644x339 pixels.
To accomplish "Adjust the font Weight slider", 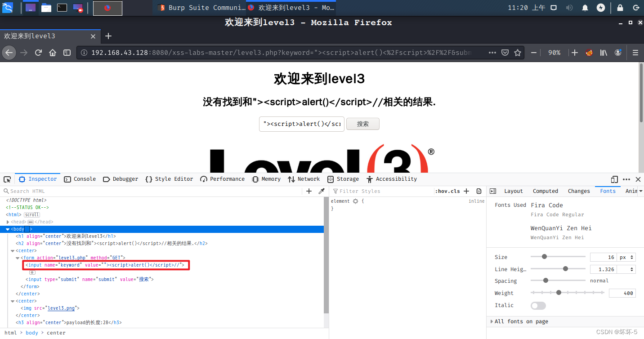I will (x=568, y=293).
